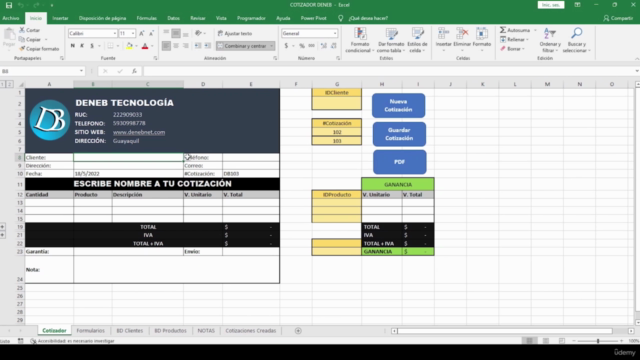
Task: Click the Guardar Cotización button
Action: point(399,134)
